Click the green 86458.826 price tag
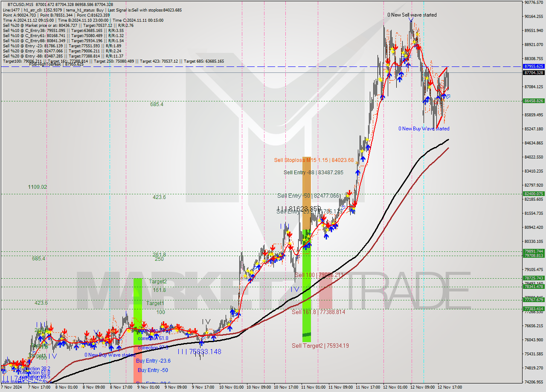Image resolution: width=546 pixels, height=392 pixels. click(x=533, y=101)
